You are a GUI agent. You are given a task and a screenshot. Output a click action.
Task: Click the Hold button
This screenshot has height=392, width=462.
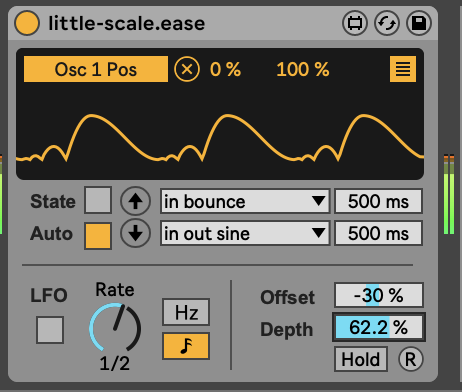[361, 359]
